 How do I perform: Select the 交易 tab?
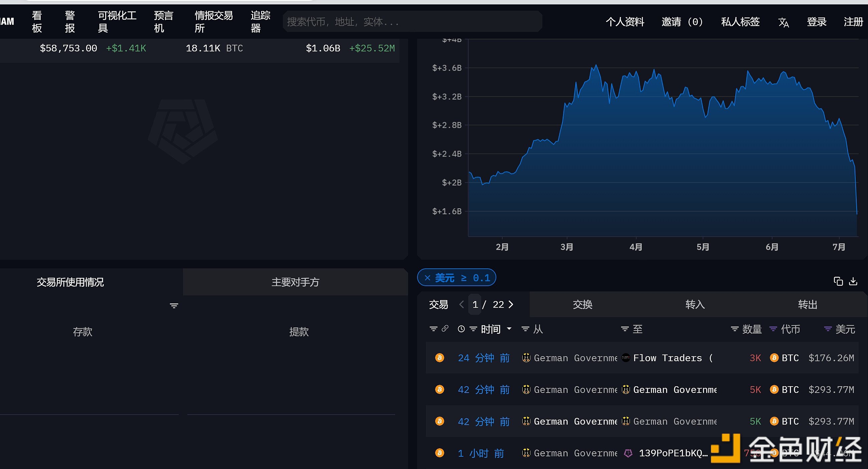(439, 304)
